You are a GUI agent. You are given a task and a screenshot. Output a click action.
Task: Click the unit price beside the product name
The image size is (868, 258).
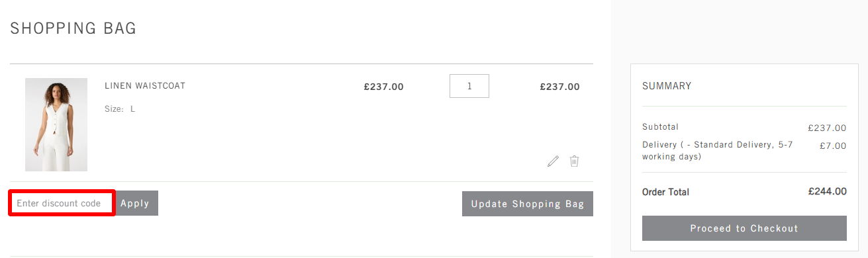click(383, 87)
